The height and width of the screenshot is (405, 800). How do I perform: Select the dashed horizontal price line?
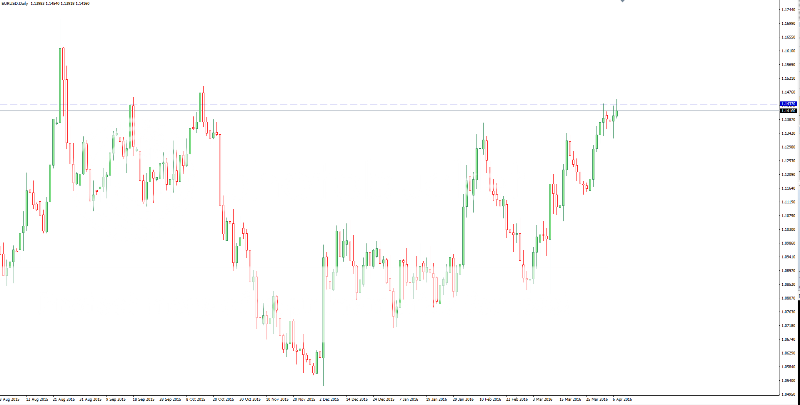coord(390,104)
